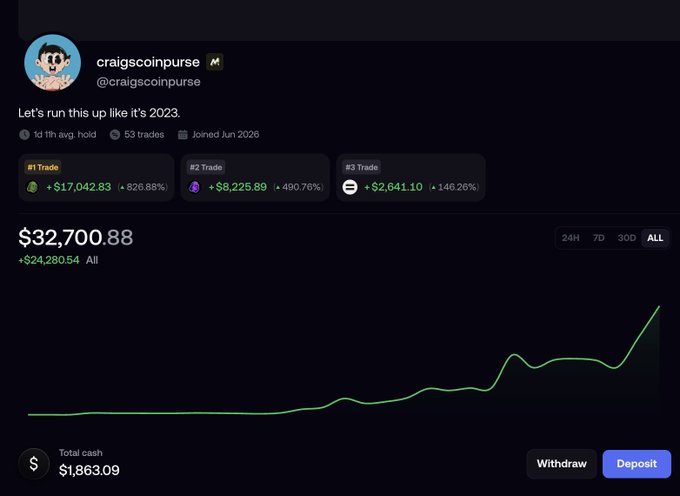Viewport: 680px width, 496px height.
Task: Click the Withdraw button
Action: (x=562, y=463)
